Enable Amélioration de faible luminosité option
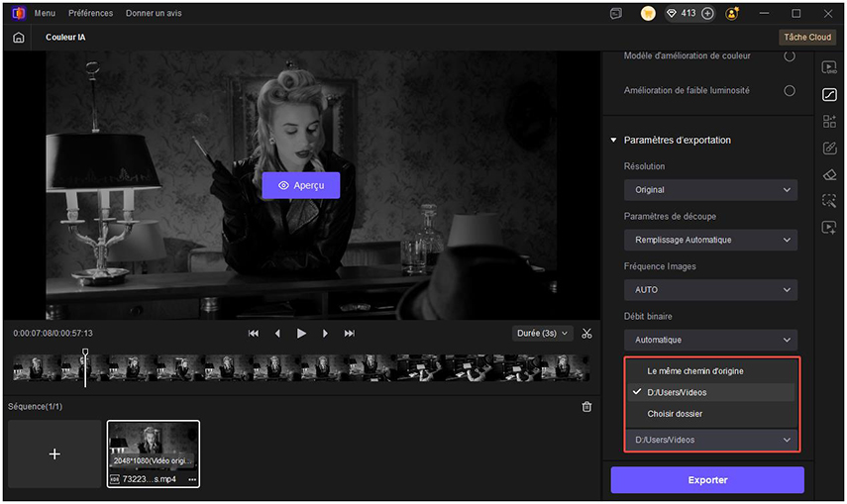The width and height of the screenshot is (847, 504). click(790, 91)
